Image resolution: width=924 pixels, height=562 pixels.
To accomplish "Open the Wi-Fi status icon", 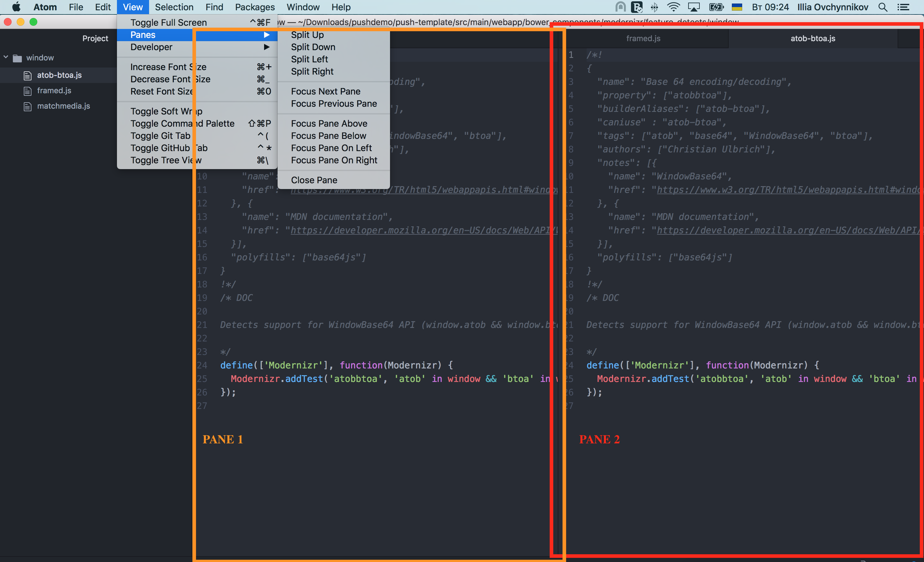I will (673, 7).
